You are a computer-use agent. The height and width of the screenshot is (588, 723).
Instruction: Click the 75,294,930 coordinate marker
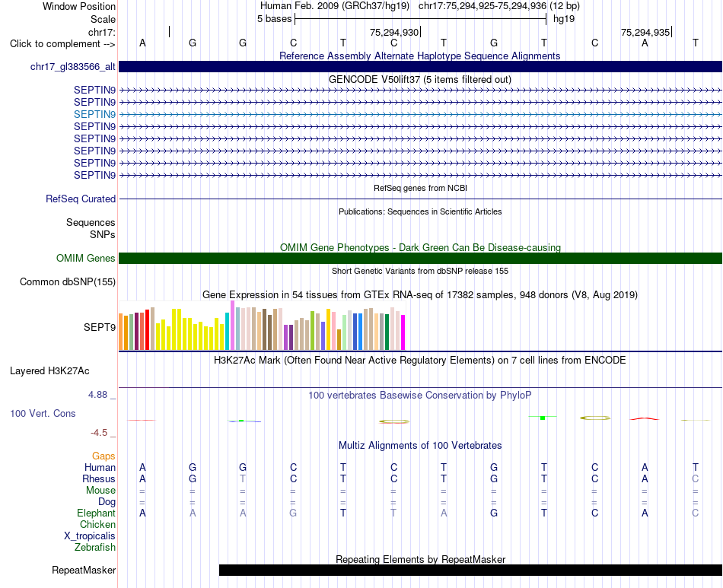pyautogui.click(x=394, y=32)
